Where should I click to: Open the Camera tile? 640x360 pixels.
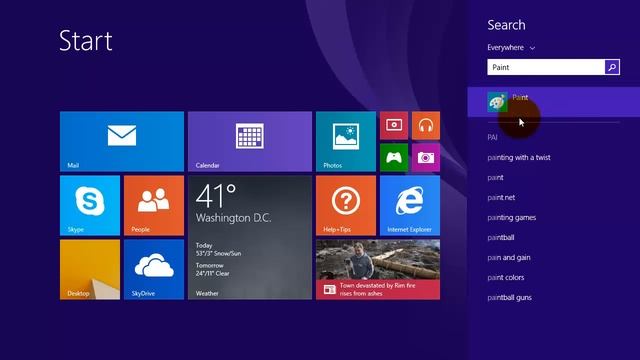click(x=426, y=158)
